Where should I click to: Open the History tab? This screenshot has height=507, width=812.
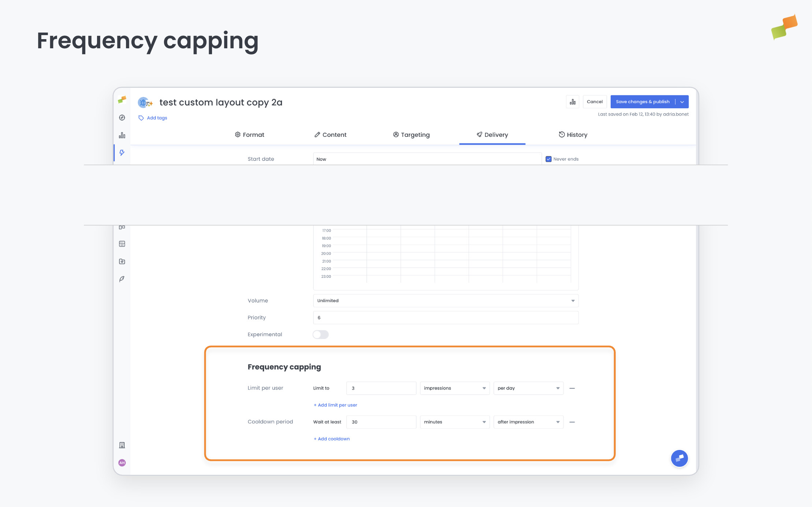tap(573, 135)
